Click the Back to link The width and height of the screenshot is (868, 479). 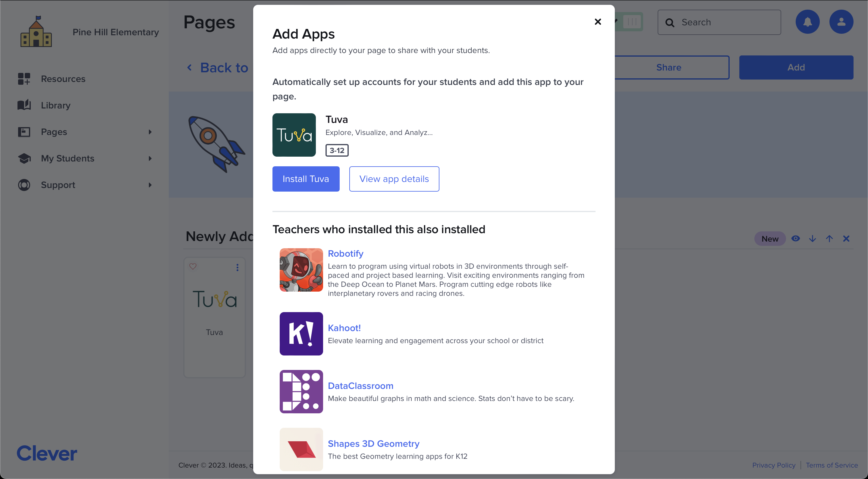coord(224,68)
